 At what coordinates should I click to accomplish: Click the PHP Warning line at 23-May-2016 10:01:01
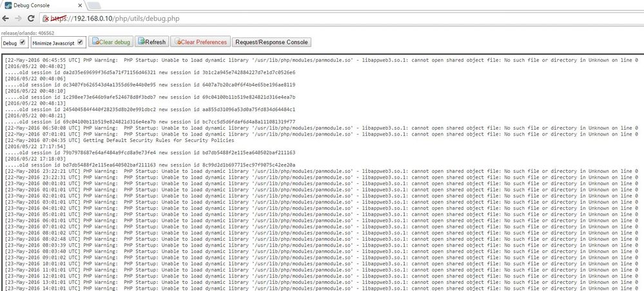(321, 263)
